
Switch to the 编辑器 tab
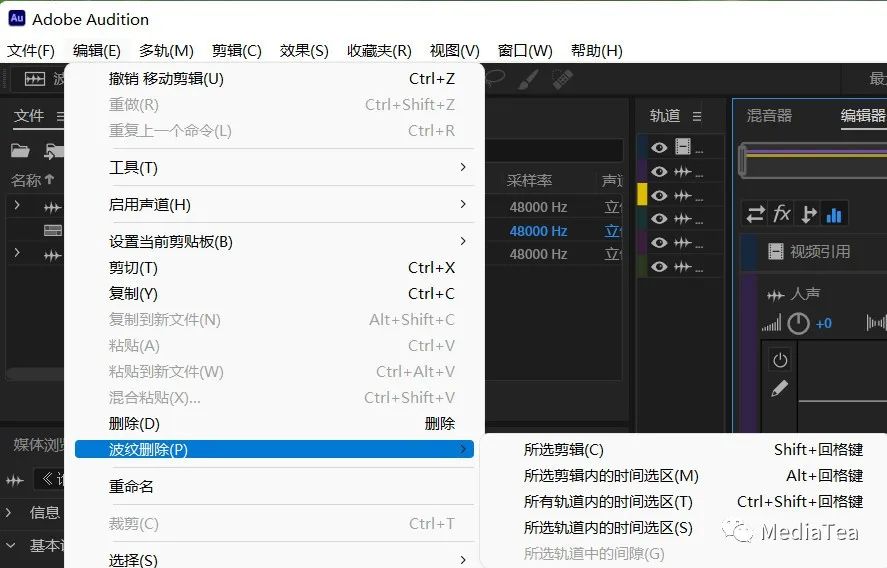click(x=863, y=116)
